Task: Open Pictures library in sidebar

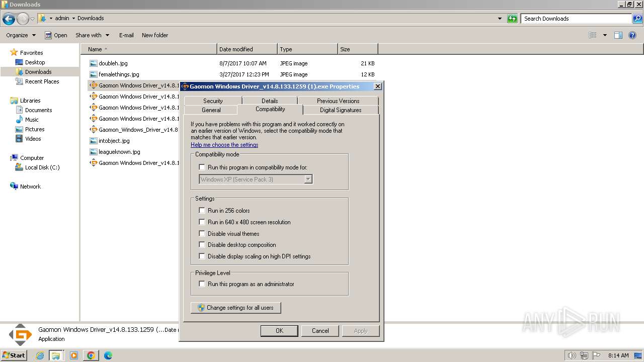Action: click(x=35, y=129)
